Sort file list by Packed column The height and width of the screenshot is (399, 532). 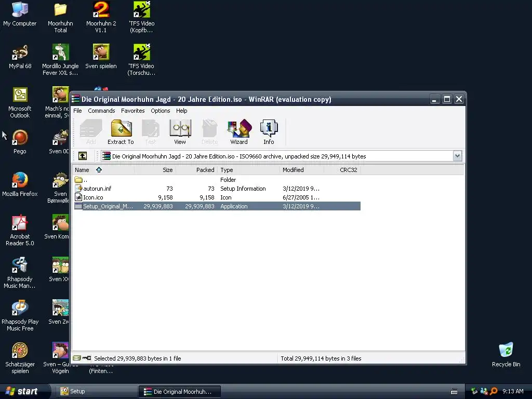(196, 170)
